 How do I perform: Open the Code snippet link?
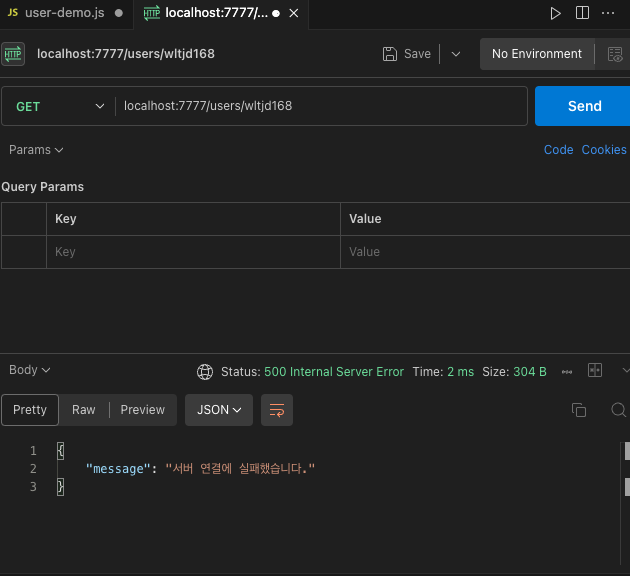[x=558, y=150]
